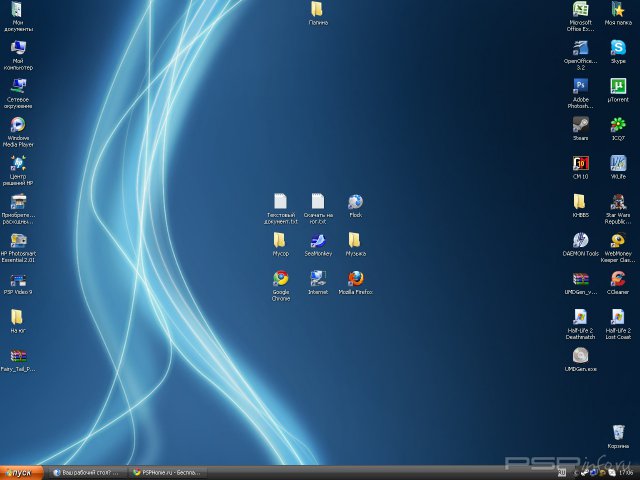The image size is (640, 480).
Task: Select the CCleaner shortcut icon
Action: pos(618,278)
